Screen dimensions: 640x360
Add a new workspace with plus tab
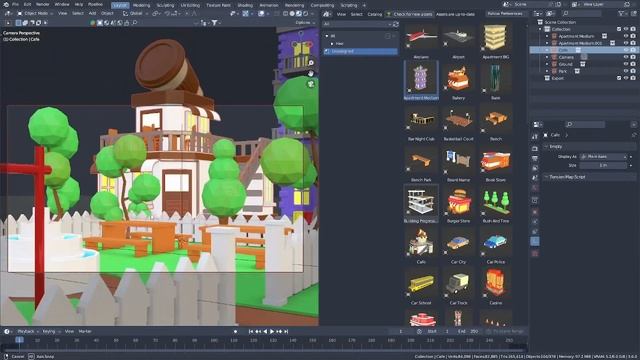364,5
